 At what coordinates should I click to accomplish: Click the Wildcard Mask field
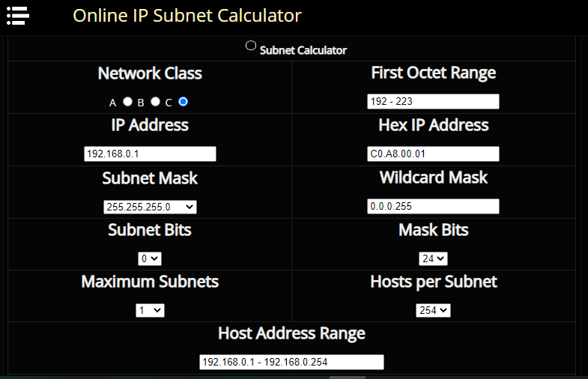(433, 206)
